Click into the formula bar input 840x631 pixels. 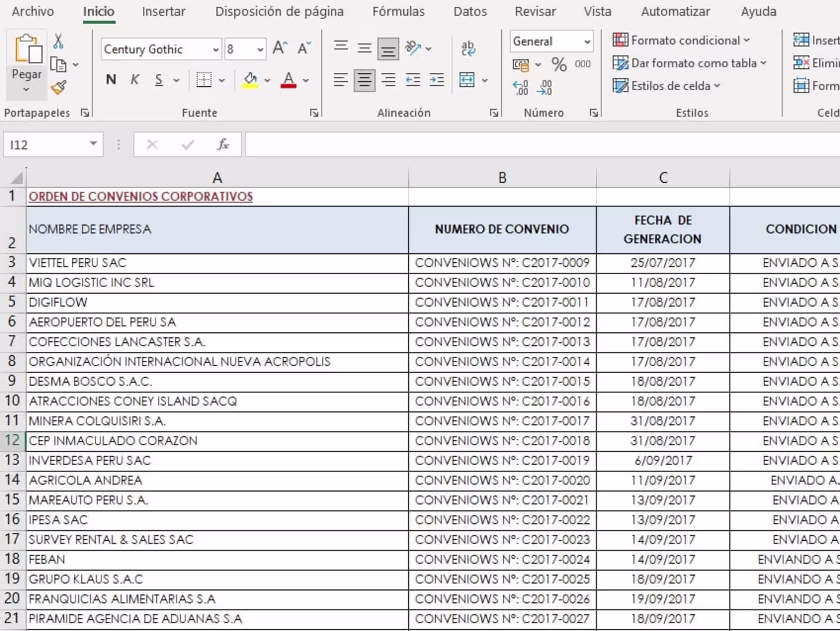pyautogui.click(x=542, y=145)
